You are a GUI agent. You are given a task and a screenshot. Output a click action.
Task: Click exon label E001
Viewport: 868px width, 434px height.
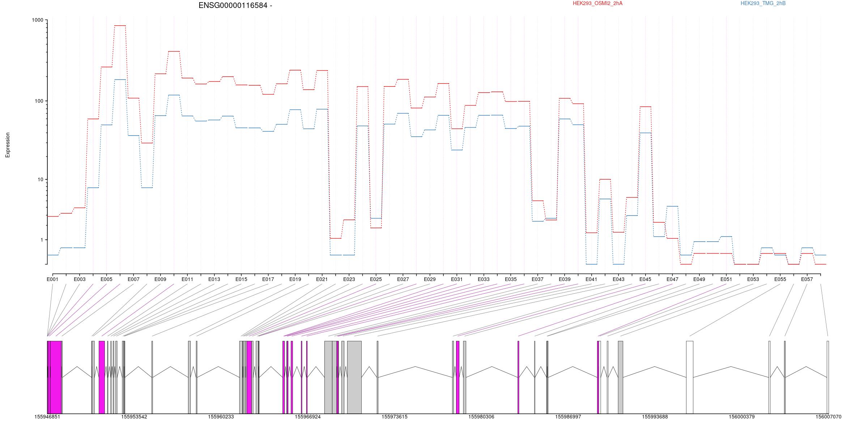point(52,279)
